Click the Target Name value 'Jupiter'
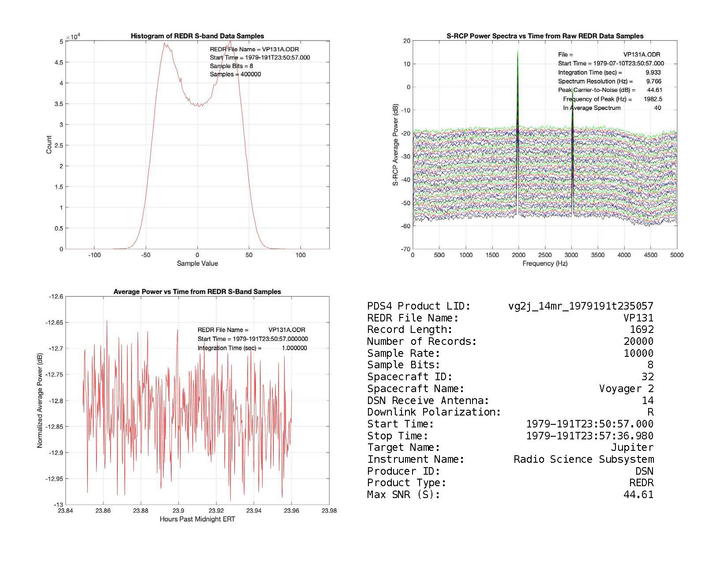728x563 pixels. point(632,448)
